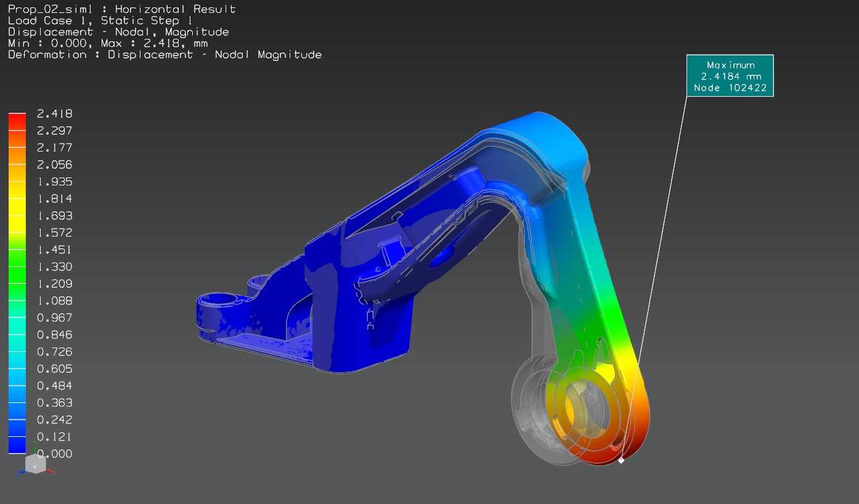This screenshot has height=504, width=859.
Task: Click legend value 1.572
Action: [54, 232]
